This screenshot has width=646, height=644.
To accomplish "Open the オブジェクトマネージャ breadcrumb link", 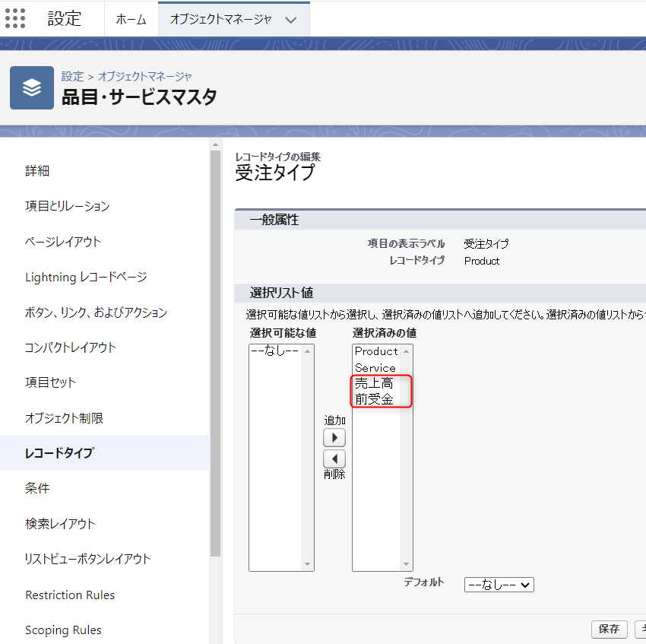I will click(x=144, y=76).
